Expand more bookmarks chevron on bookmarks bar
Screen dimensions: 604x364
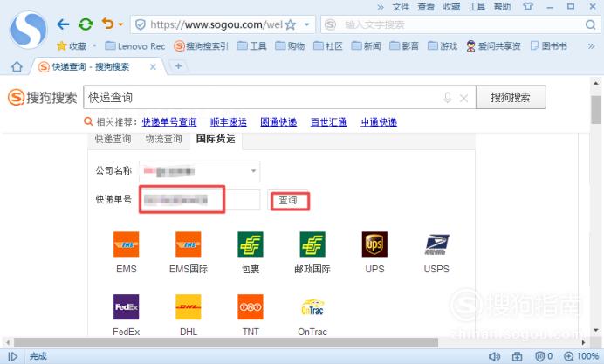click(591, 46)
